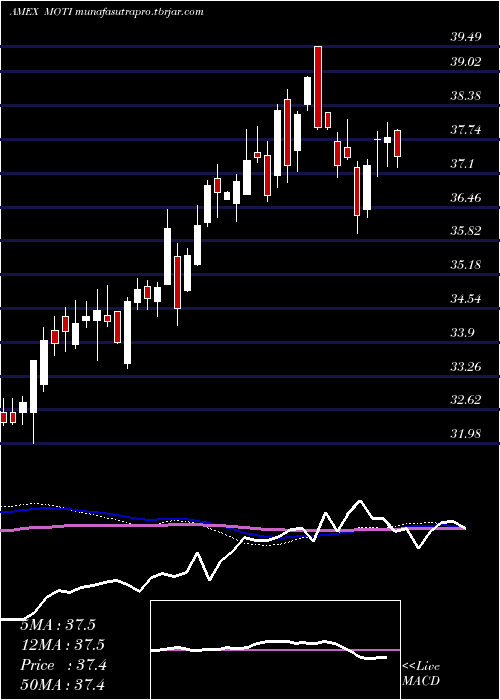The width and height of the screenshot is (500, 700).
Task: Click the 38.38 price axis label
Action: tap(466, 96)
